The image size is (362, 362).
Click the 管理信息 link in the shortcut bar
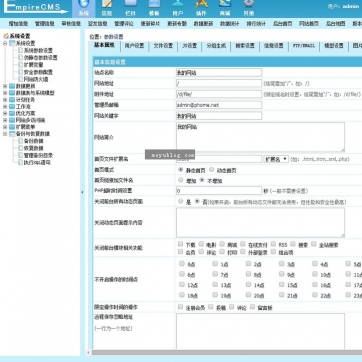tap(44, 24)
